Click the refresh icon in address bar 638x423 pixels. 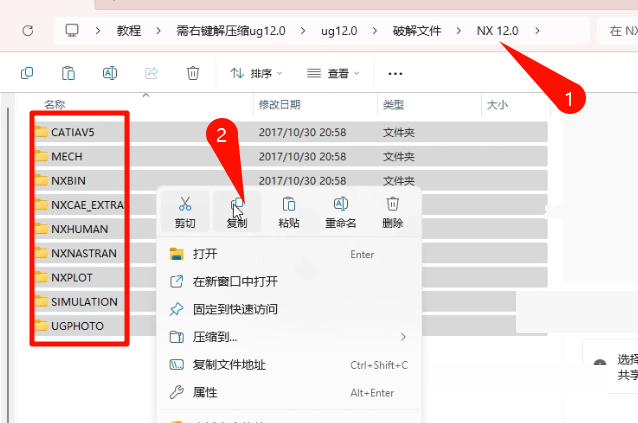pos(28,31)
